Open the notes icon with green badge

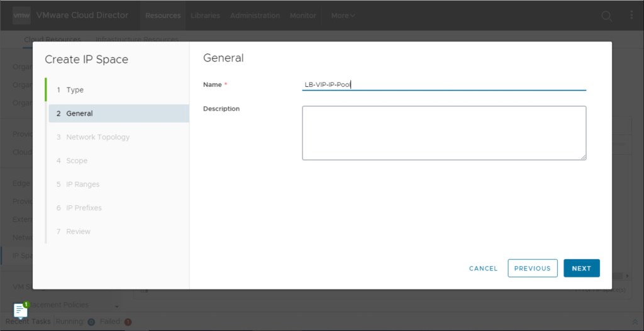point(21,310)
